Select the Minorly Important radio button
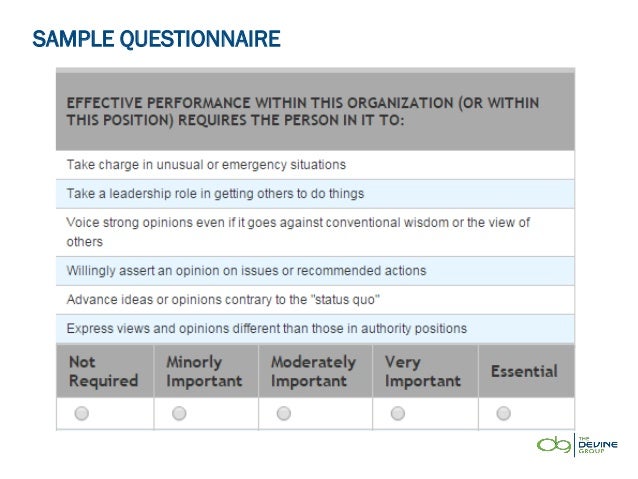 pos(179,413)
